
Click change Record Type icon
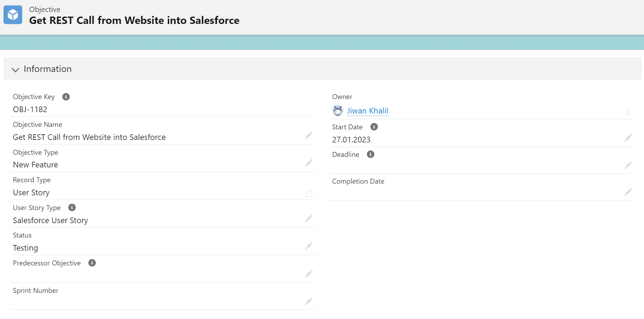309,194
